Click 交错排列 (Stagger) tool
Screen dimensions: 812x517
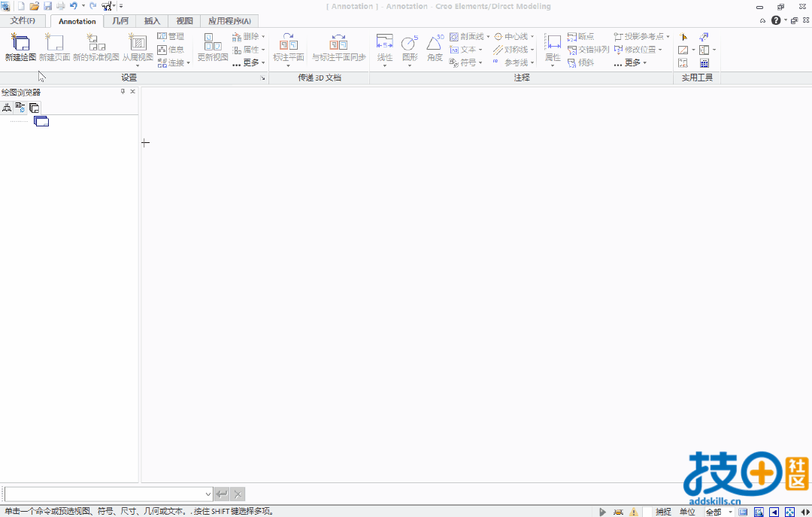(x=588, y=49)
